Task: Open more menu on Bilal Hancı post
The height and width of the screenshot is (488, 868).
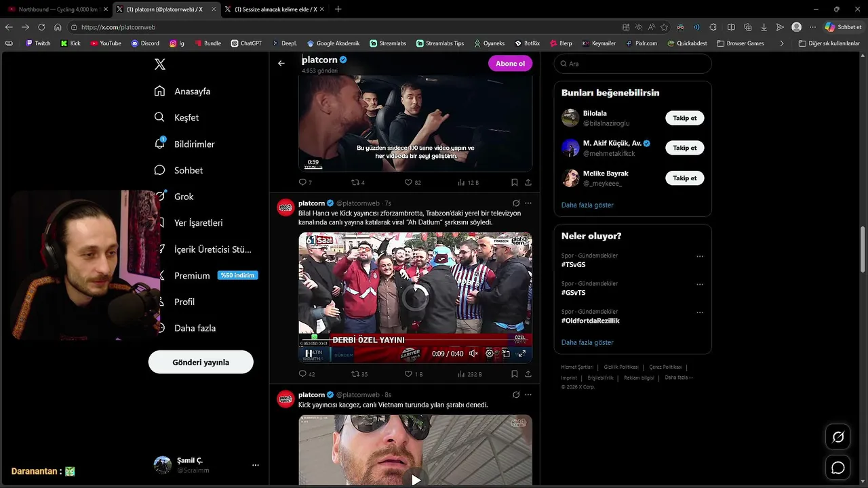Action: coord(528,203)
